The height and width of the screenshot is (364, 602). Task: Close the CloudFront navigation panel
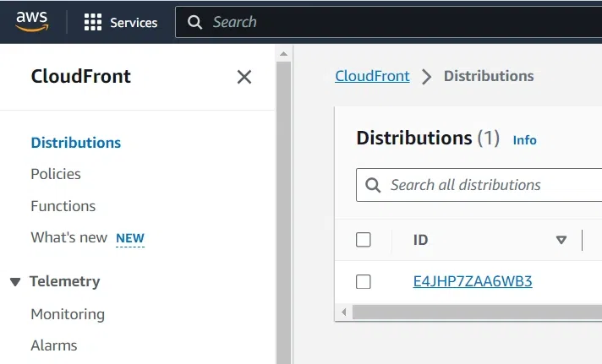(244, 77)
